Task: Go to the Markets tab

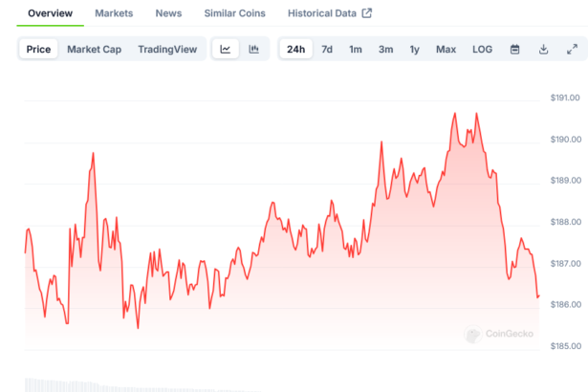Action: click(114, 13)
